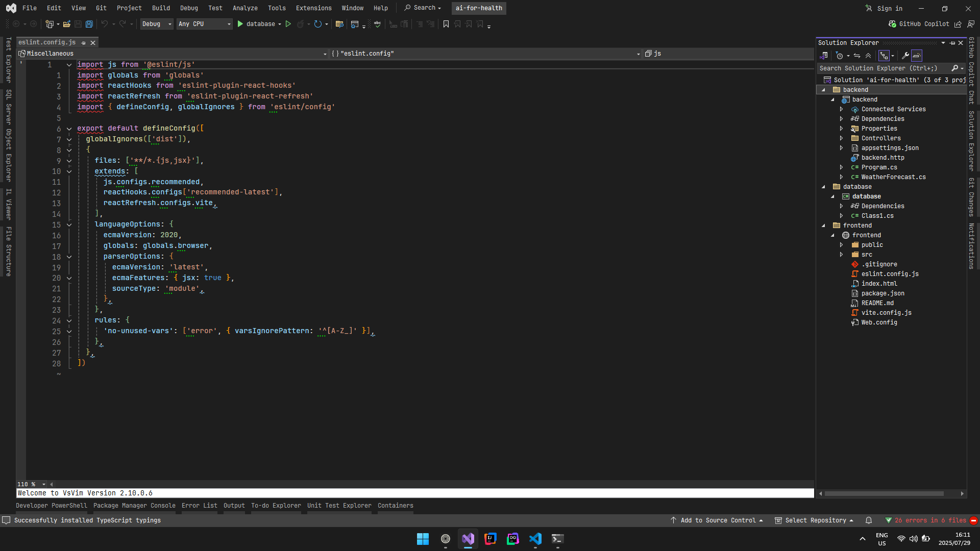Switch to the Error List tab
This screenshot has width=980, height=551.
point(199,506)
